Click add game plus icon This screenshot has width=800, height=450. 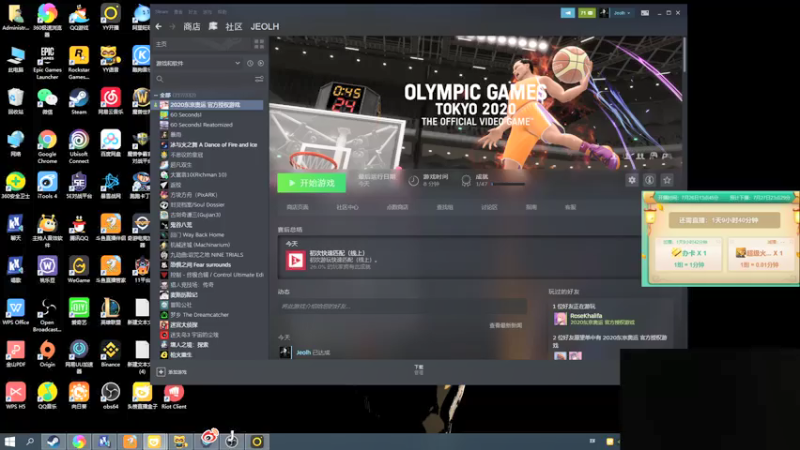coord(161,372)
